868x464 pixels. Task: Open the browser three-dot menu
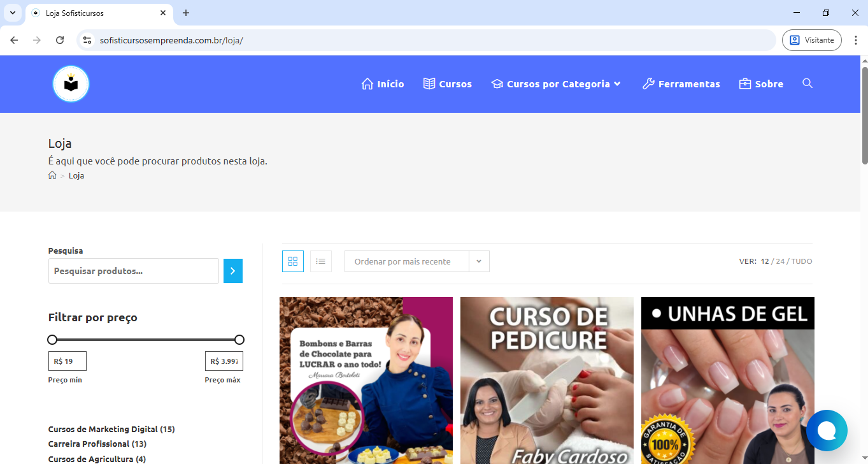pos(855,40)
